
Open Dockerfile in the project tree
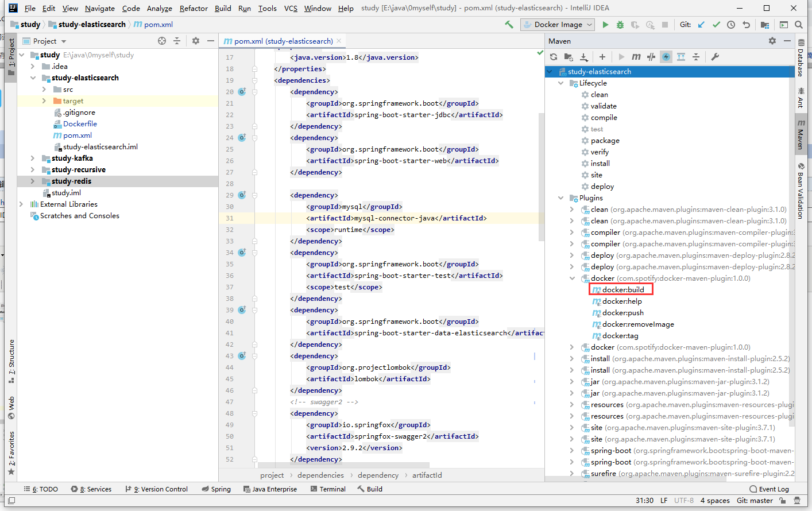(80, 124)
